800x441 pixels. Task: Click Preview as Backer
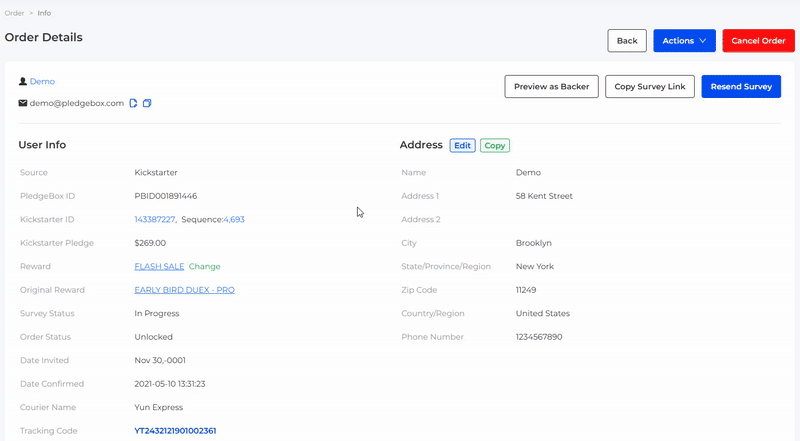(x=551, y=87)
